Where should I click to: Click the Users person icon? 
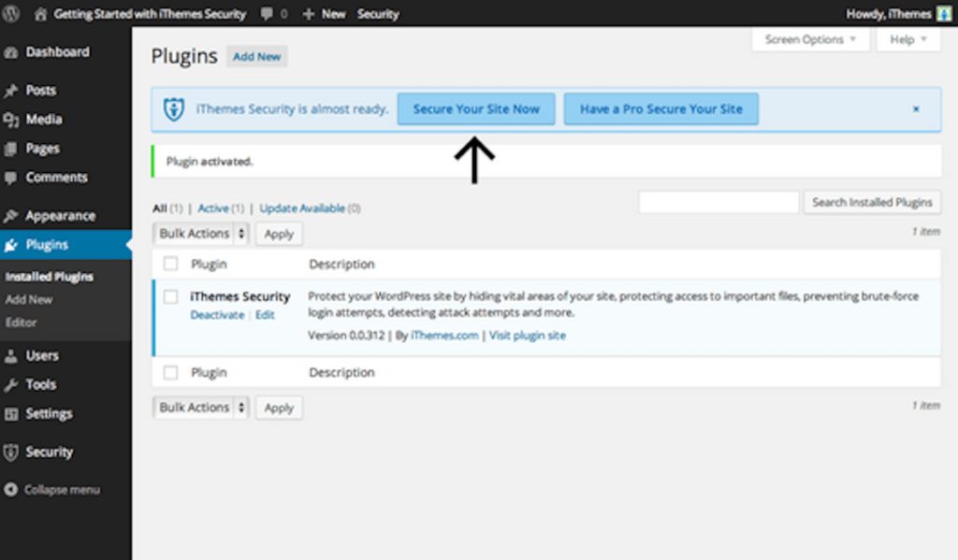point(10,356)
